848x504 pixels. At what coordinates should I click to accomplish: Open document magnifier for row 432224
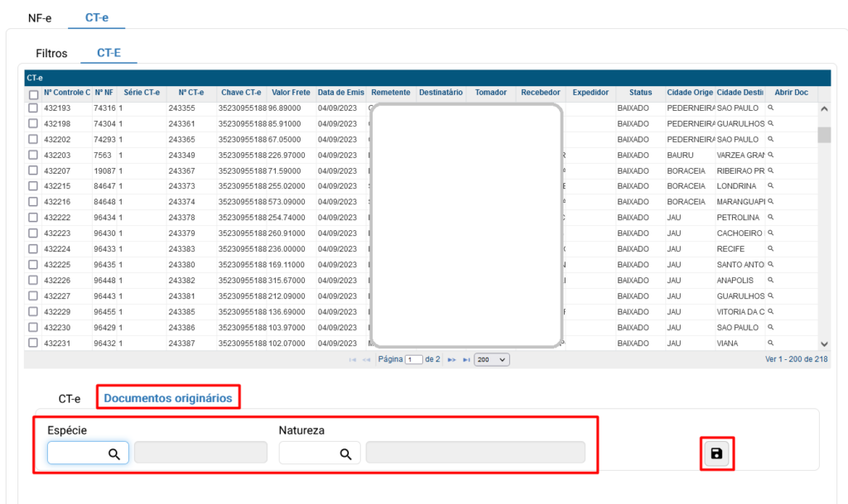click(770, 249)
